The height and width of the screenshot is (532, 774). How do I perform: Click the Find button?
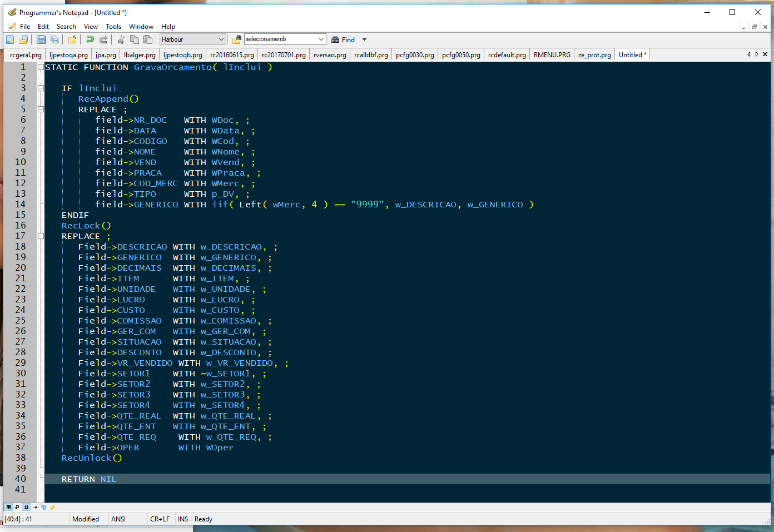click(343, 39)
